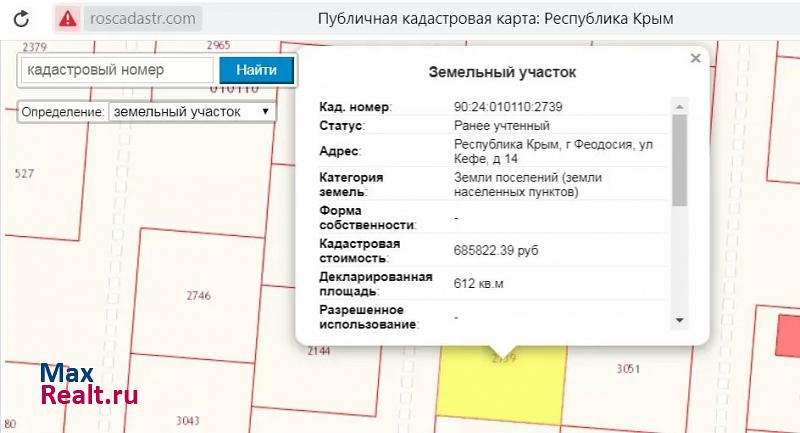Click the cadastral value 685822.39 руб

[496, 250]
